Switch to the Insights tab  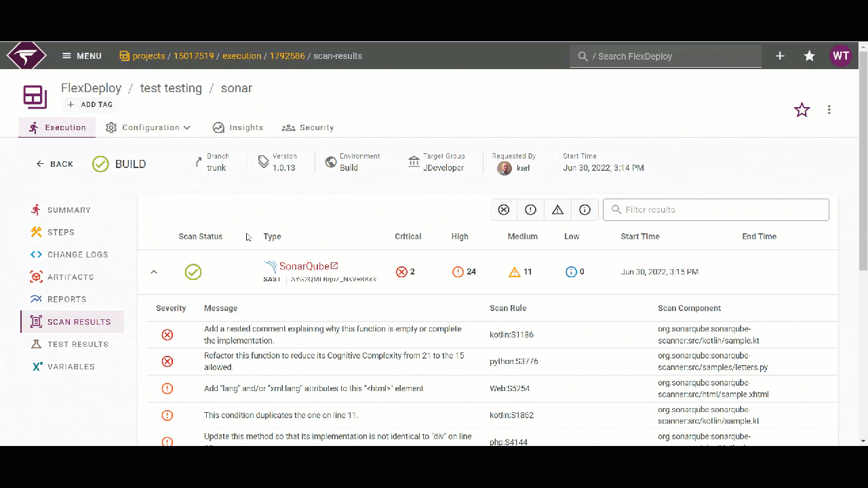(238, 127)
